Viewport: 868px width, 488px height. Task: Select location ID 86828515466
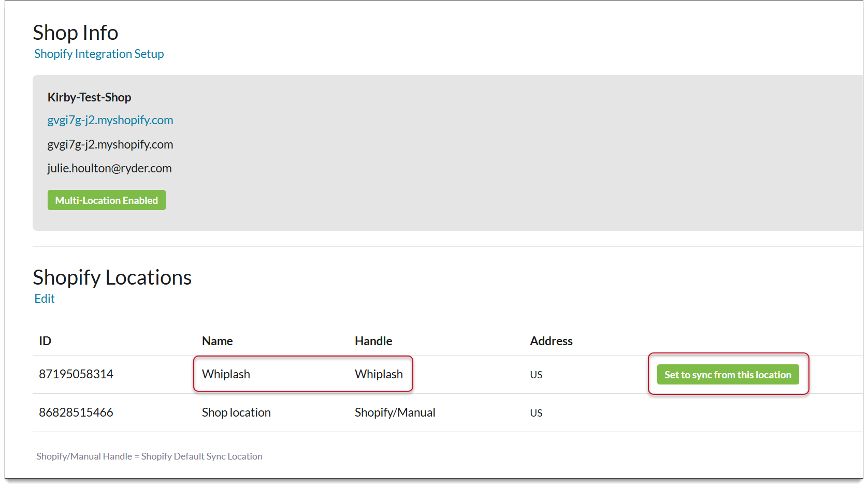(76, 412)
